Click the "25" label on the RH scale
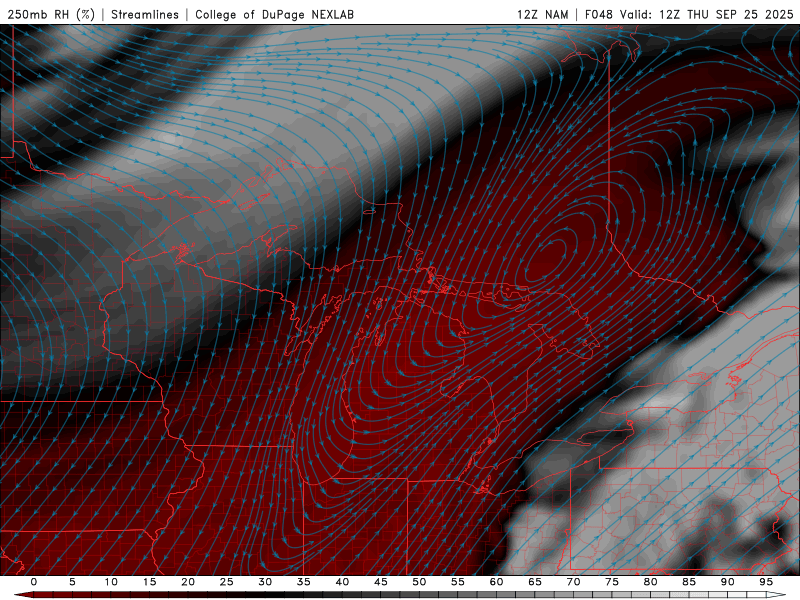Viewport: 800px width, 600px height. click(x=227, y=582)
